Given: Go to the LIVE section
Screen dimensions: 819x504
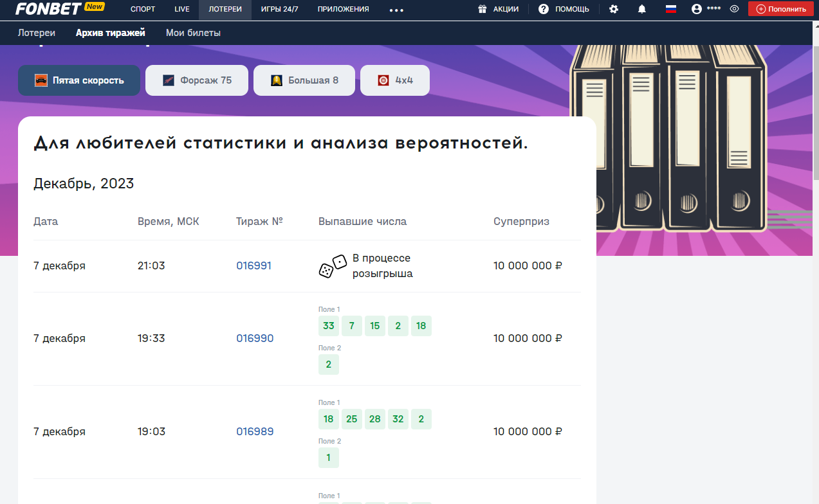Looking at the screenshot, I should tap(182, 10).
